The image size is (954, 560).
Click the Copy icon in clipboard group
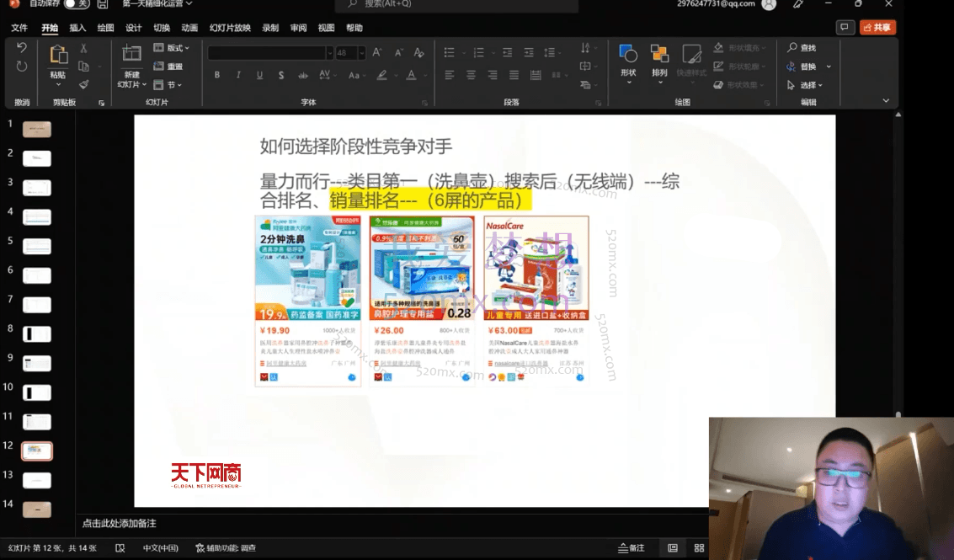pos(84,67)
